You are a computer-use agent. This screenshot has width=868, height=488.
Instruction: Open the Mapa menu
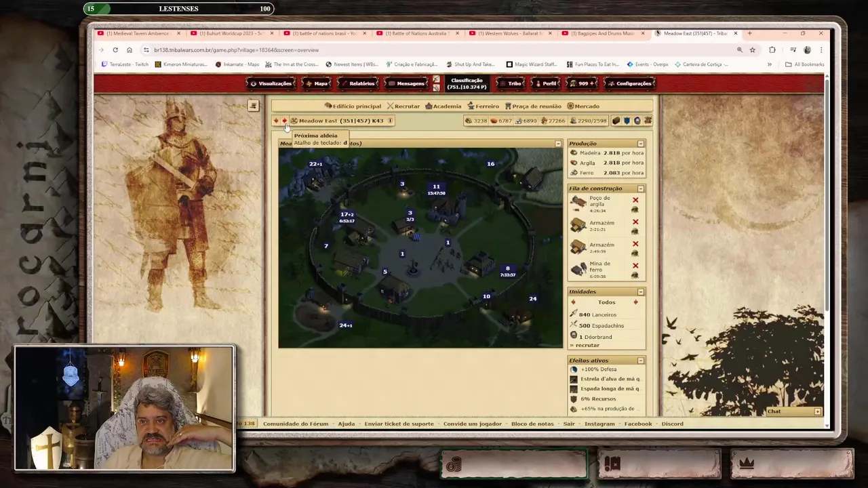pyautogui.click(x=317, y=83)
